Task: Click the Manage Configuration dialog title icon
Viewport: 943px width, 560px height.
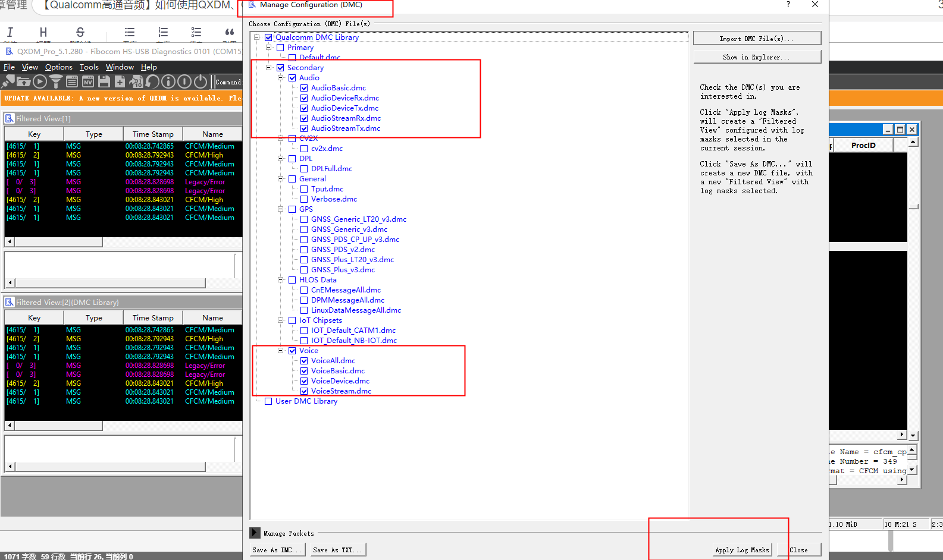Action: [x=252, y=5]
